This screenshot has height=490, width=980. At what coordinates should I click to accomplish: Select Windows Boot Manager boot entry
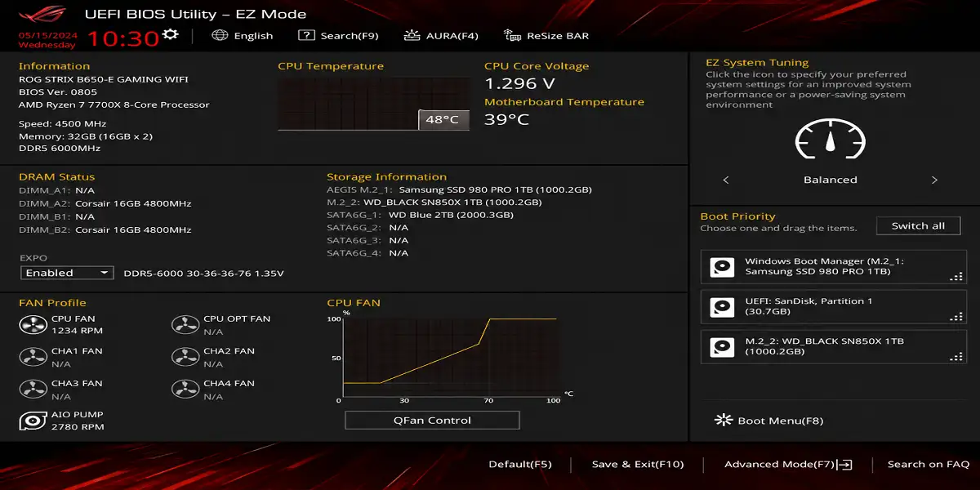(x=834, y=267)
